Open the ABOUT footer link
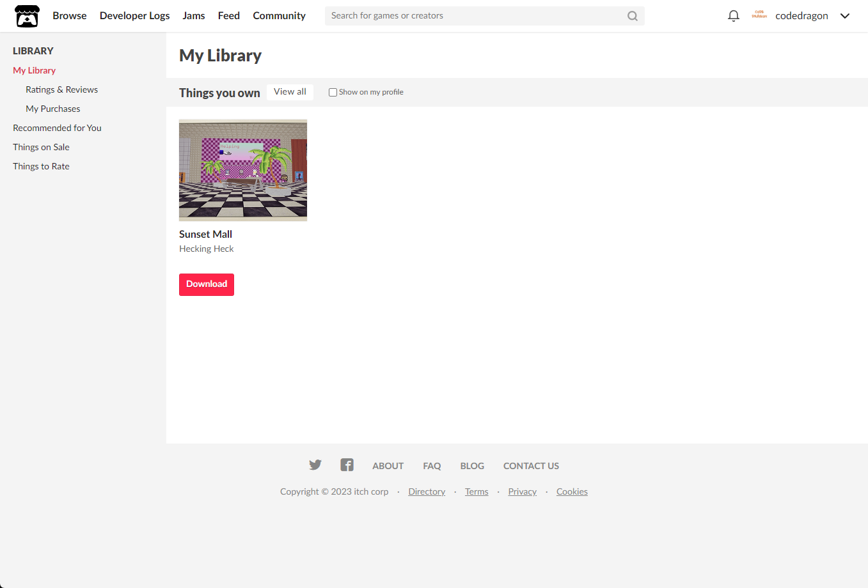Screen dimensions: 868x588 [388, 466]
